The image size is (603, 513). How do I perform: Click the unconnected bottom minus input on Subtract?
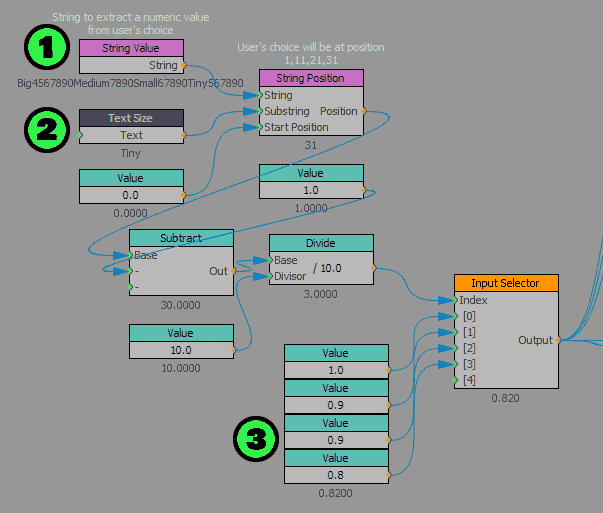[130, 287]
